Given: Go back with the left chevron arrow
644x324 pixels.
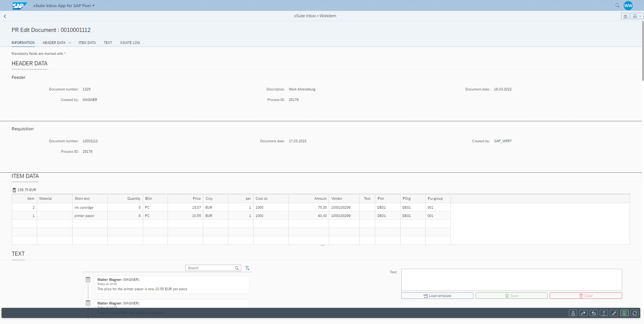Looking at the screenshot, I should click(5, 16).
